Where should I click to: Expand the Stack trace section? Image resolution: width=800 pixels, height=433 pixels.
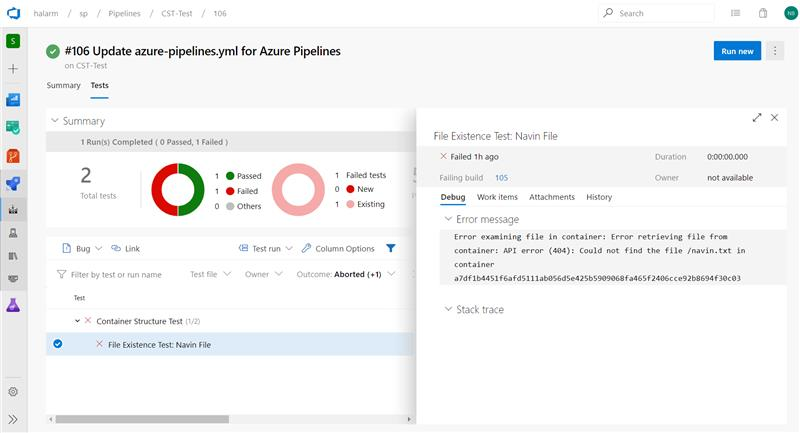(x=447, y=310)
